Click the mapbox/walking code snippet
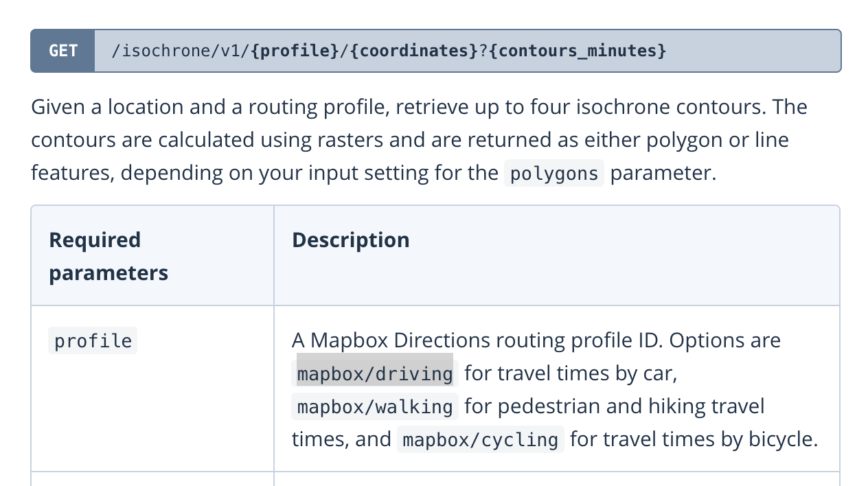The width and height of the screenshot is (868, 486). (375, 406)
